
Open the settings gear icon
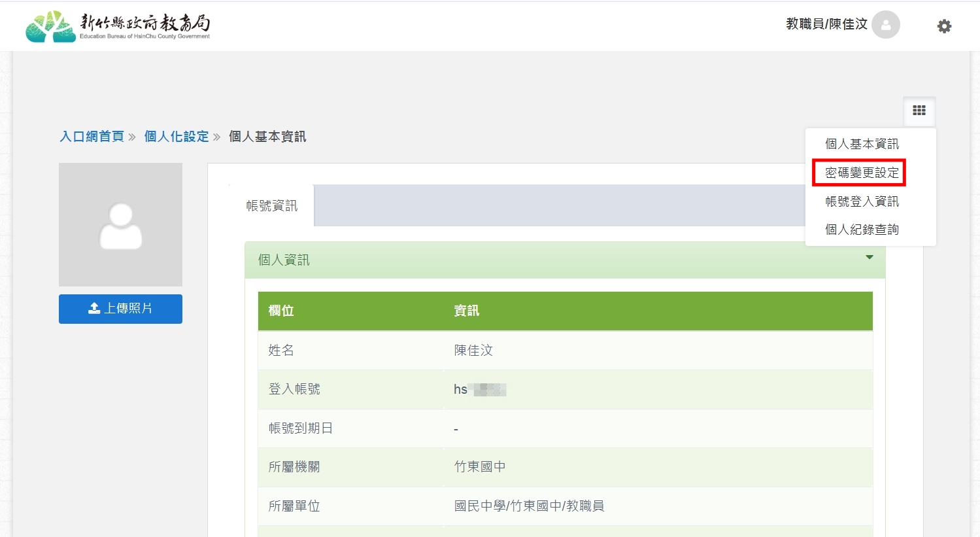[x=944, y=26]
